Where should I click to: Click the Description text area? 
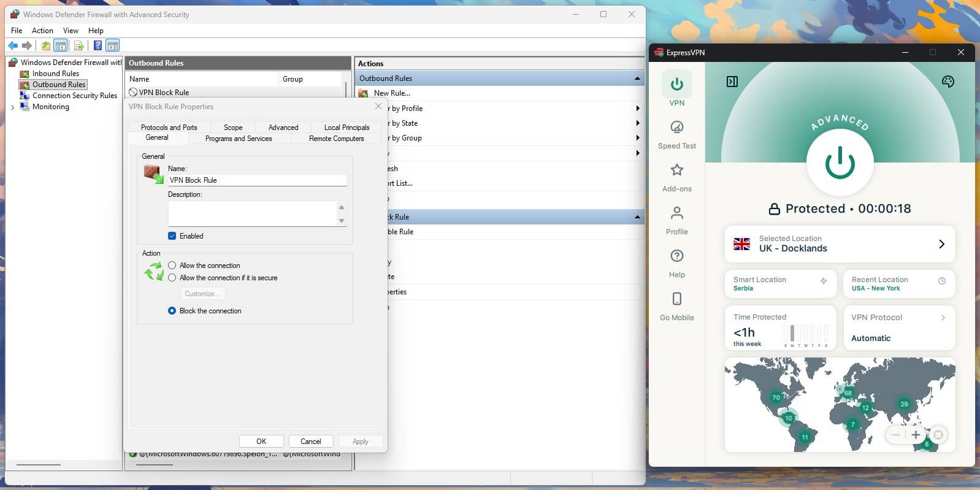tap(253, 213)
